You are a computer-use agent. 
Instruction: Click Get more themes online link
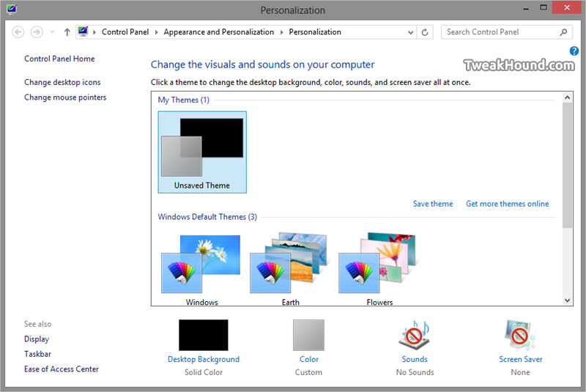point(507,204)
